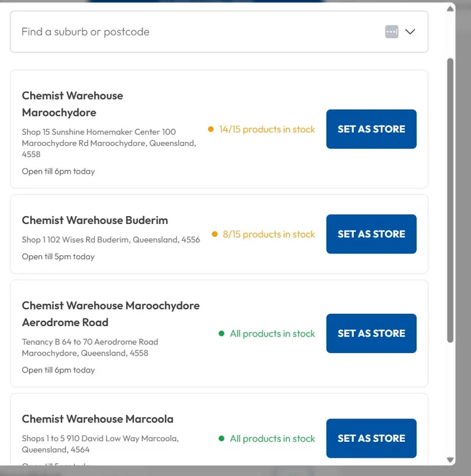Click the '14/15 products in stock' status text
Screen dimensions: 471x476
tap(267, 130)
